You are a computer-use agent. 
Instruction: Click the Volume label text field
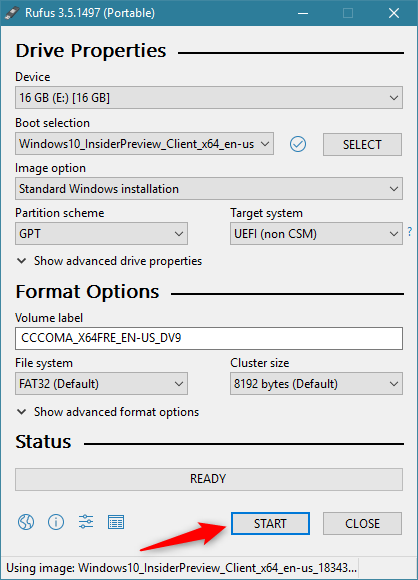coord(209,338)
